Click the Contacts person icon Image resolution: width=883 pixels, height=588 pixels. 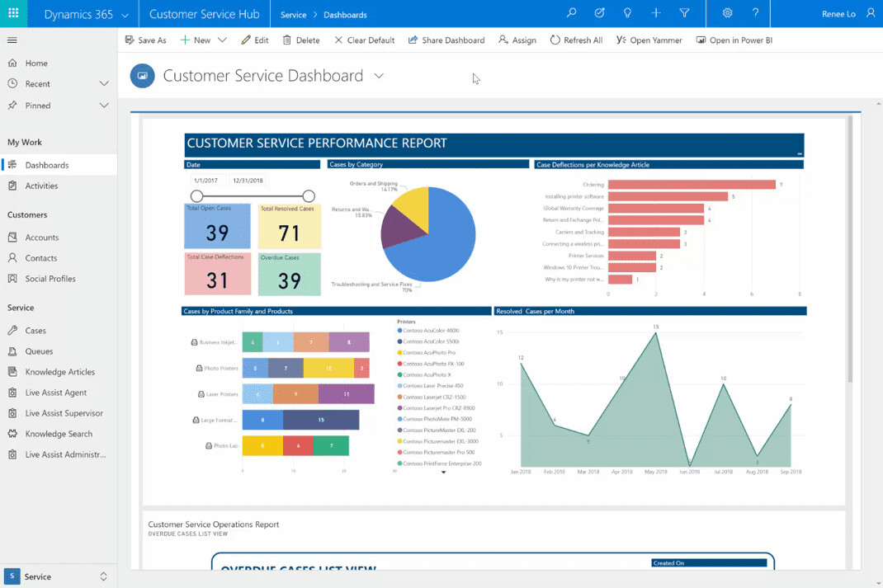click(x=12, y=258)
